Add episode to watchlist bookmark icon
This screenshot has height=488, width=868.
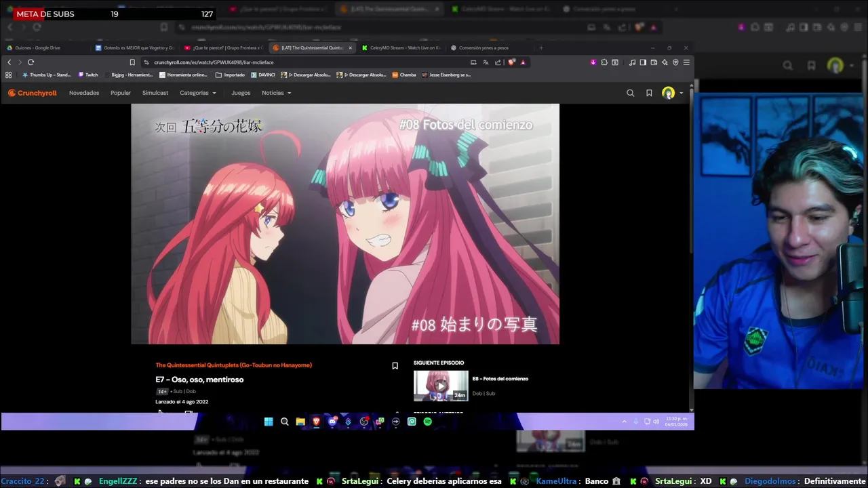(395, 366)
